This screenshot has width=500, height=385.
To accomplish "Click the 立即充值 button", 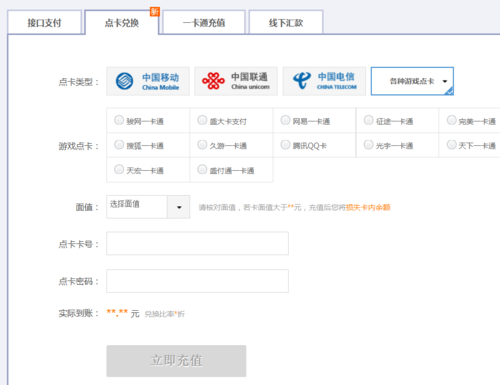I will click(176, 361).
